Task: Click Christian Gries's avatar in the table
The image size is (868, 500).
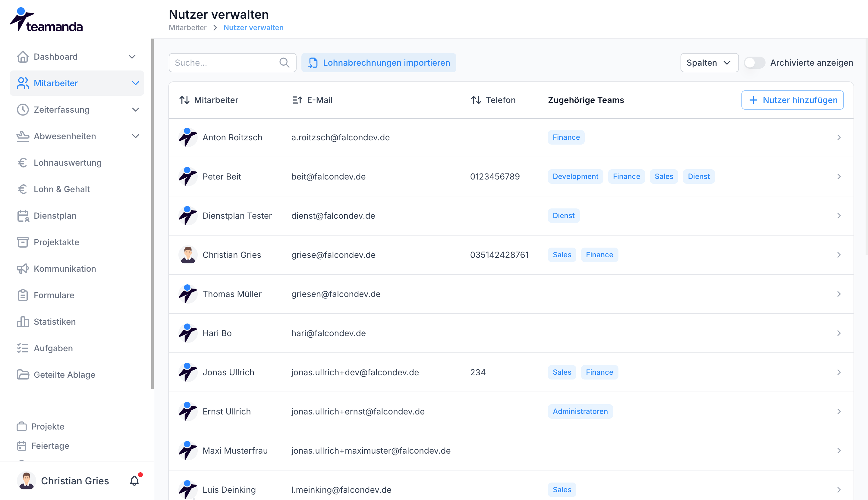Action: coord(188,255)
